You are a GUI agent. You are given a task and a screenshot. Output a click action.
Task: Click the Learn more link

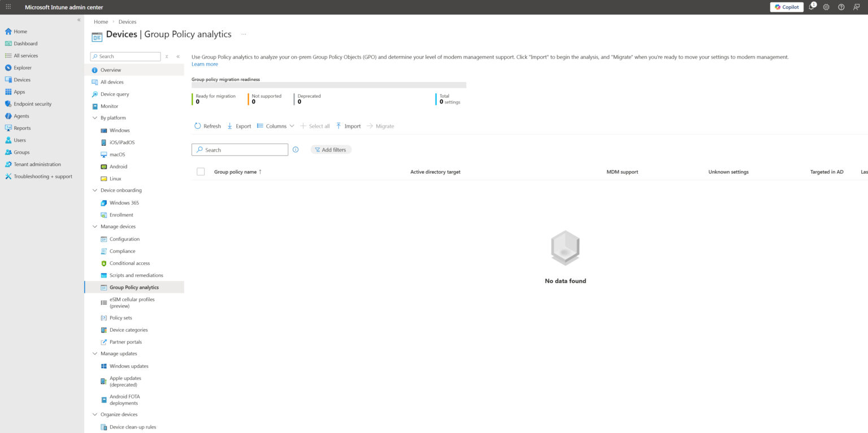[205, 64]
